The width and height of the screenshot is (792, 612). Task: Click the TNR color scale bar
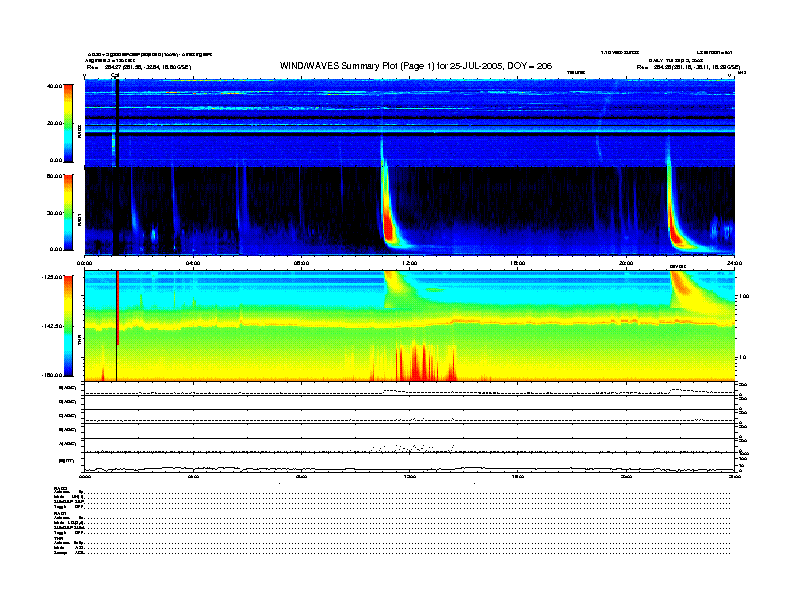click(x=68, y=326)
